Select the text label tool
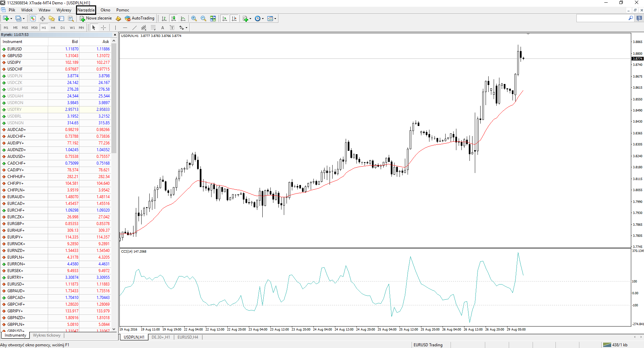The height and width of the screenshot is (348, 644). point(172,28)
